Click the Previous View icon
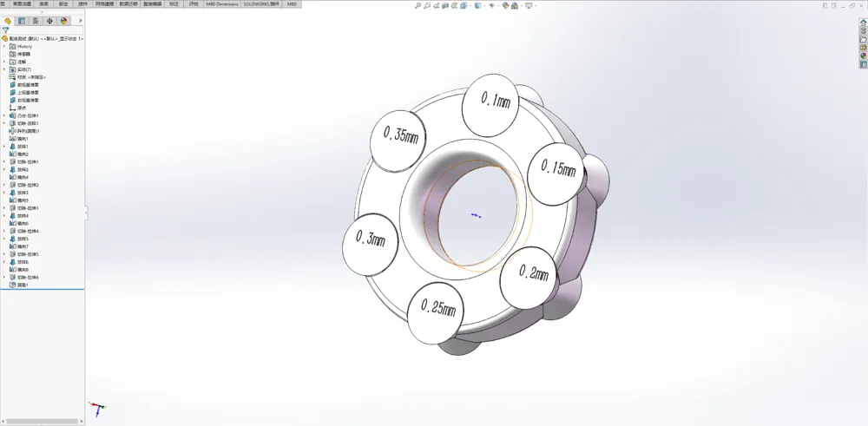The image size is (868, 426). tap(437, 5)
